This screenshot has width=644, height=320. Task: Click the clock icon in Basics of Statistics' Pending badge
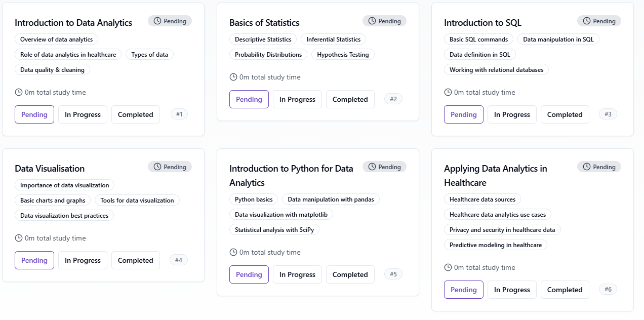click(372, 21)
